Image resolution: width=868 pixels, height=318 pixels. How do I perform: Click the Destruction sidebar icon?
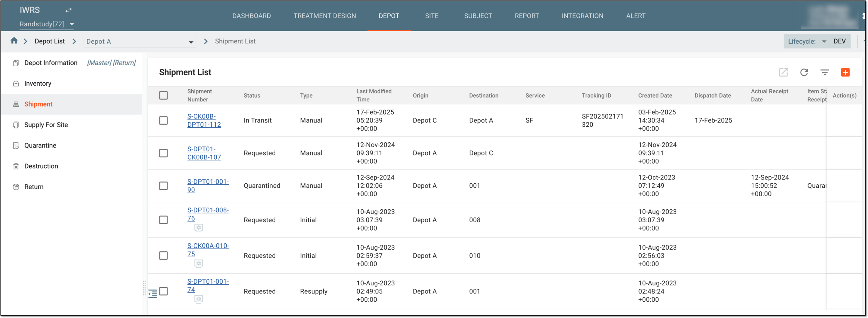(x=16, y=166)
